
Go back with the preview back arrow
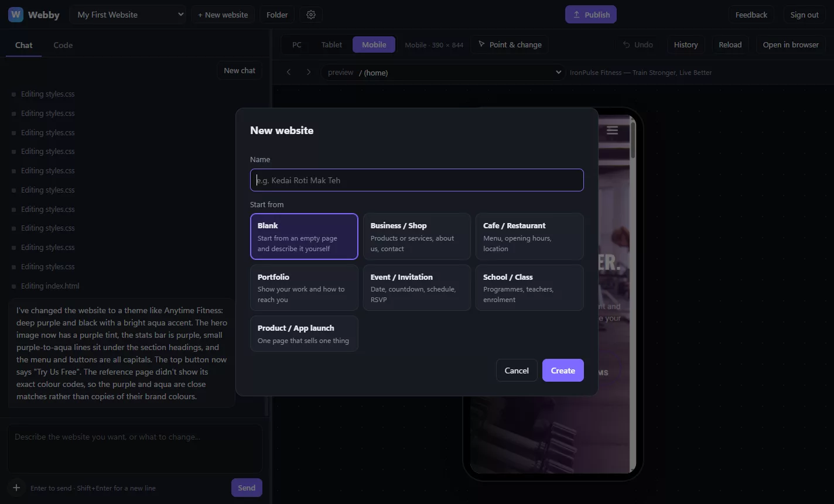tap(289, 72)
